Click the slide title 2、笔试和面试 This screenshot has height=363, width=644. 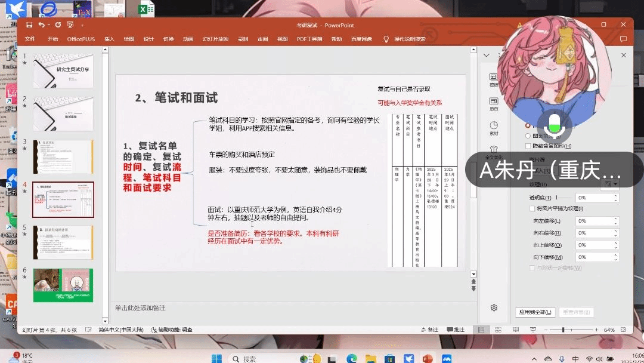[176, 98]
